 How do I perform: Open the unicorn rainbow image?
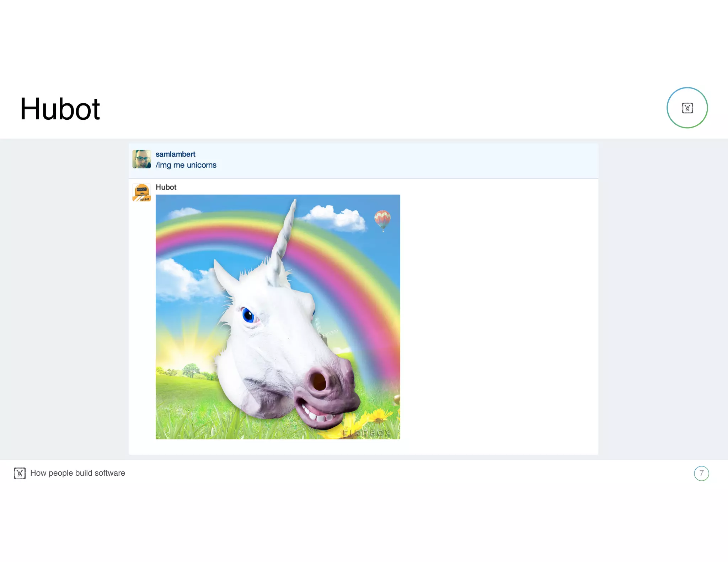tap(278, 317)
